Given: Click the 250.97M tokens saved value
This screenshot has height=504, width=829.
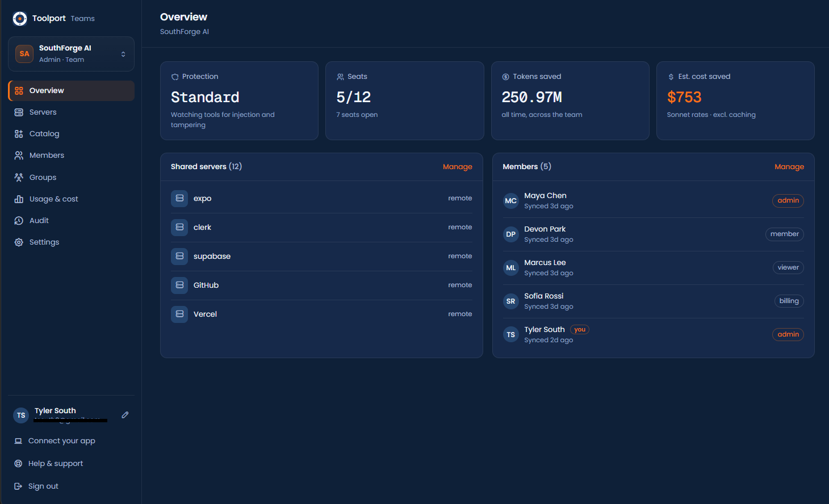Looking at the screenshot, I should coord(532,97).
